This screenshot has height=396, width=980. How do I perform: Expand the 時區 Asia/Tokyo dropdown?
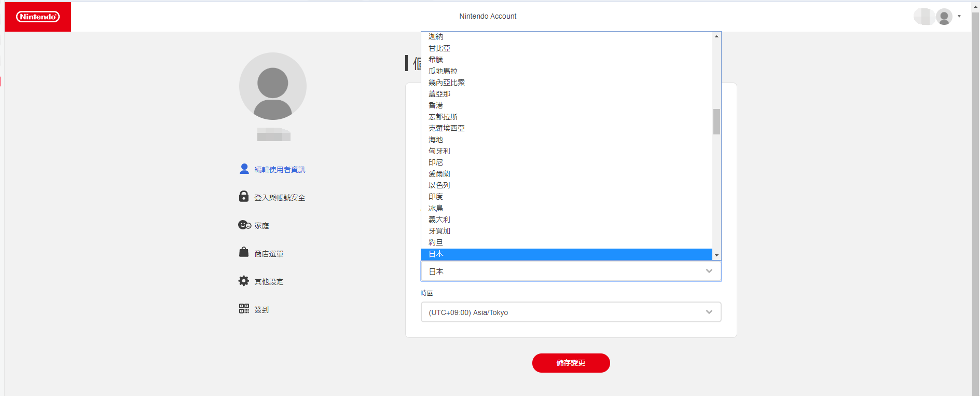tap(571, 312)
